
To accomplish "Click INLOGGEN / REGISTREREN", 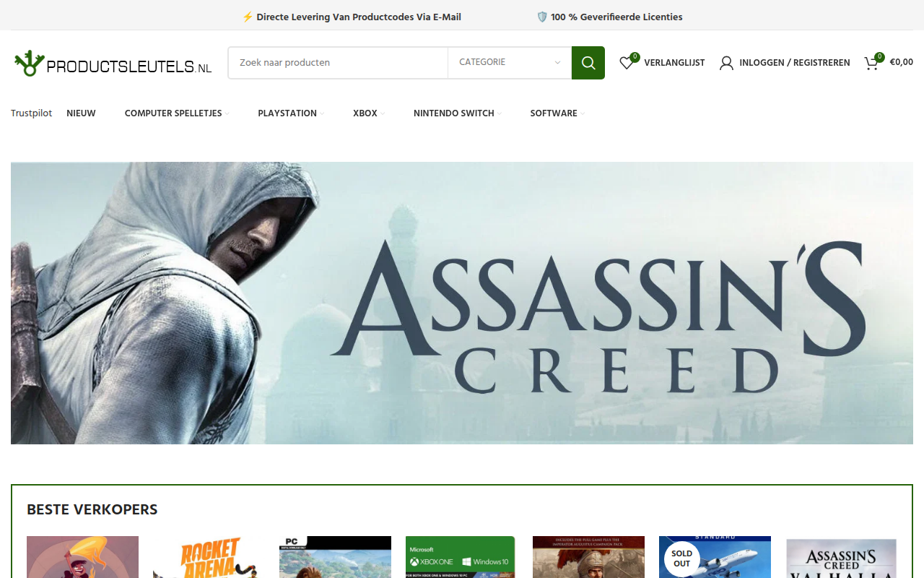I will (794, 63).
